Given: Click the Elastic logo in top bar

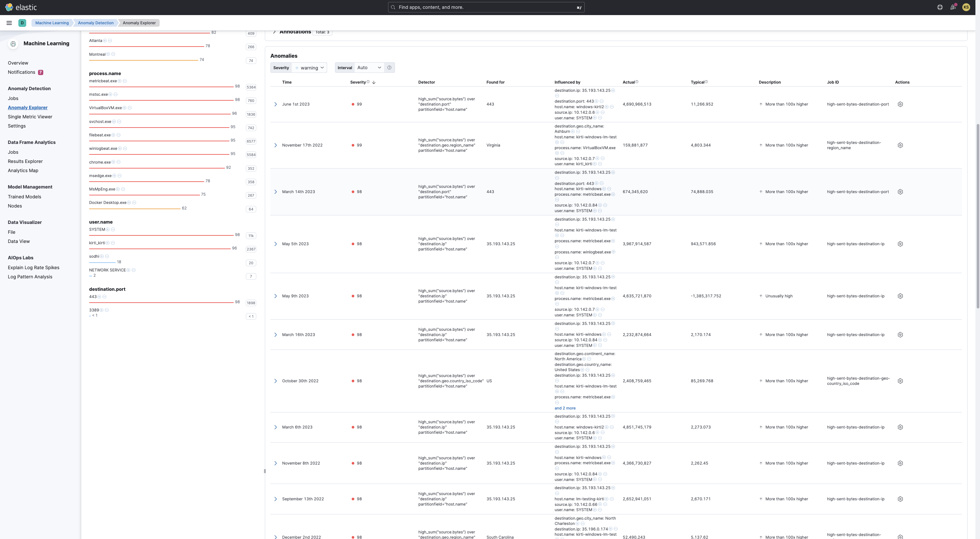Looking at the screenshot, I should point(21,7).
